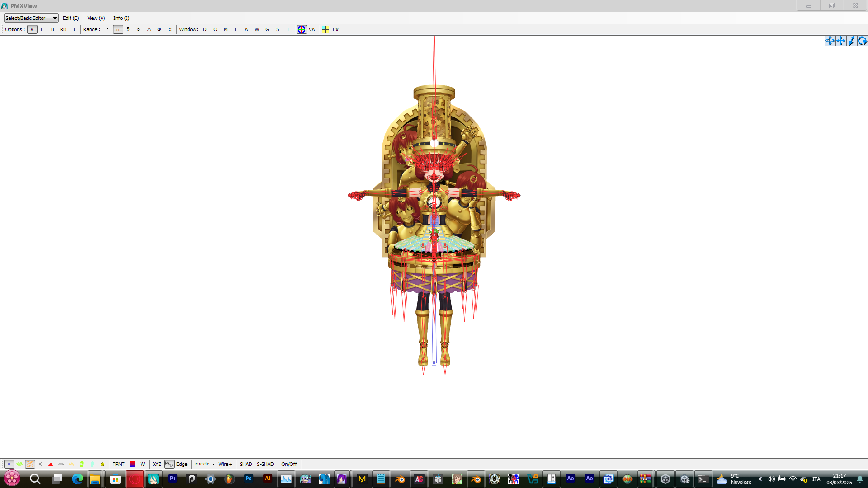Select the Φ range selection mode

point(159,29)
